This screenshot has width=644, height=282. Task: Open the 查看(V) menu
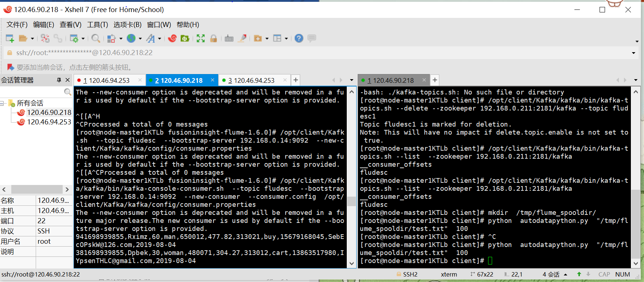click(x=71, y=24)
